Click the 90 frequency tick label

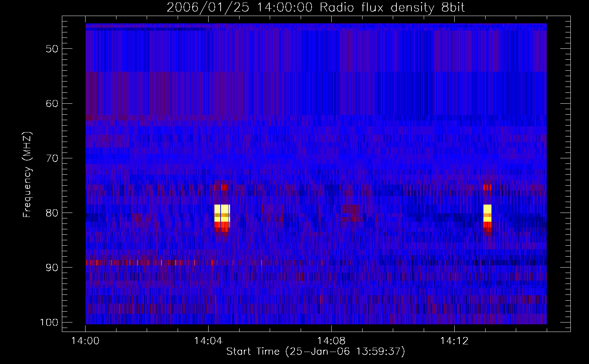click(52, 268)
